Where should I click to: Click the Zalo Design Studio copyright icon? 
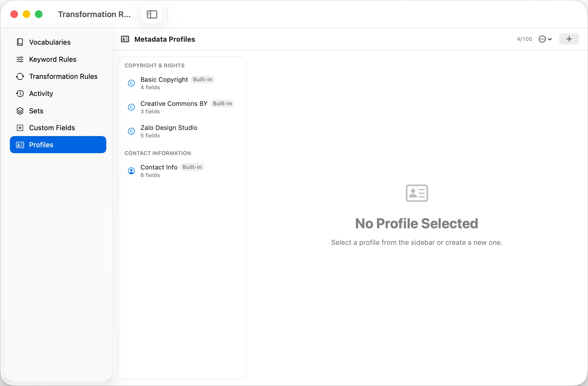(x=131, y=131)
